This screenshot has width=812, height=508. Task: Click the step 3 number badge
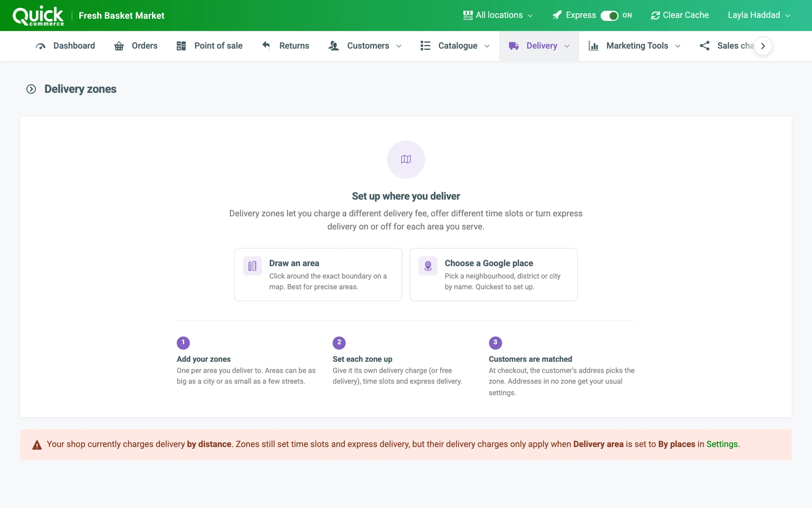click(x=495, y=343)
